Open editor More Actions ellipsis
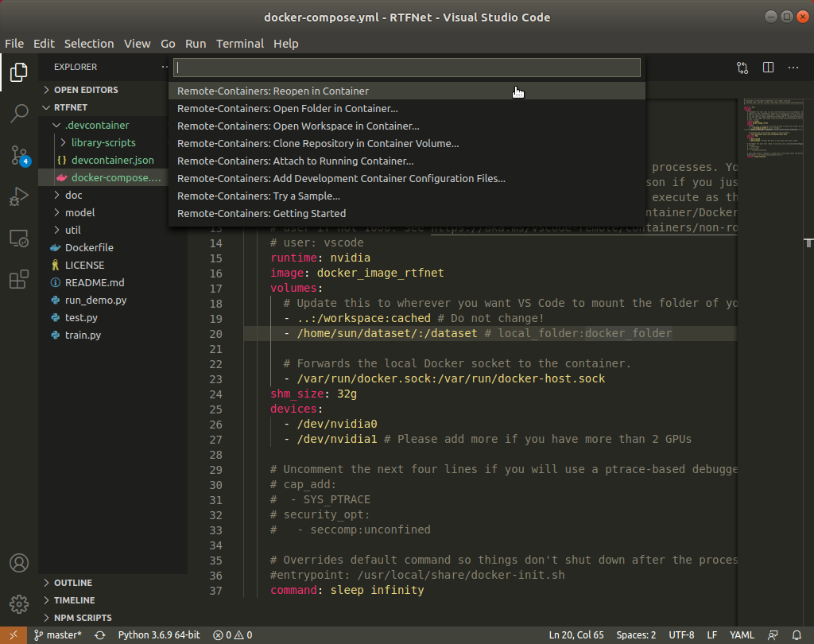Image resolution: width=814 pixels, height=644 pixels. click(x=793, y=68)
